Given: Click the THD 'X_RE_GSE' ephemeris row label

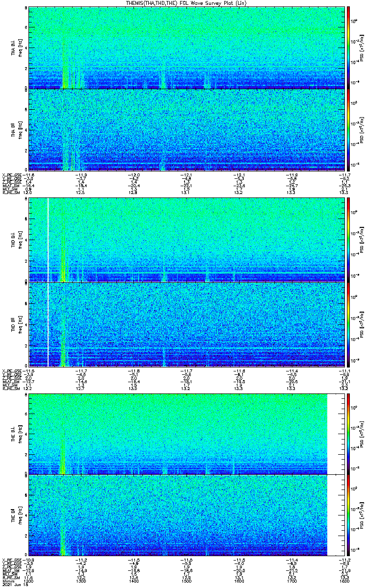Looking at the screenshot, I should pyautogui.click(x=13, y=371).
